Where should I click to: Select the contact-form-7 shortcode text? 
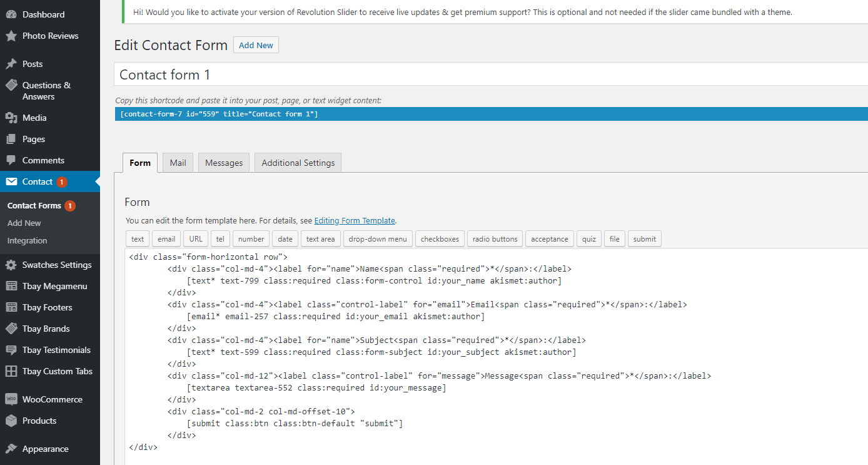[219, 114]
